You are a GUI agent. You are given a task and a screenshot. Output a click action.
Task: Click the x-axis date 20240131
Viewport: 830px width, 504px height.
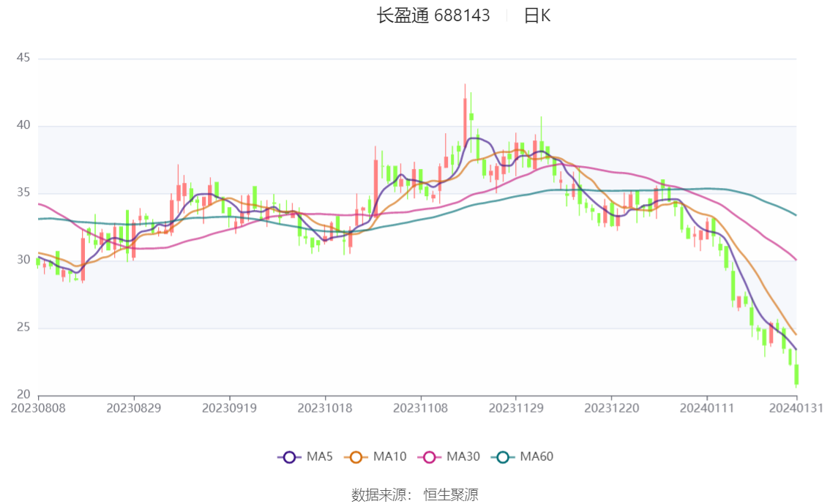click(x=796, y=408)
